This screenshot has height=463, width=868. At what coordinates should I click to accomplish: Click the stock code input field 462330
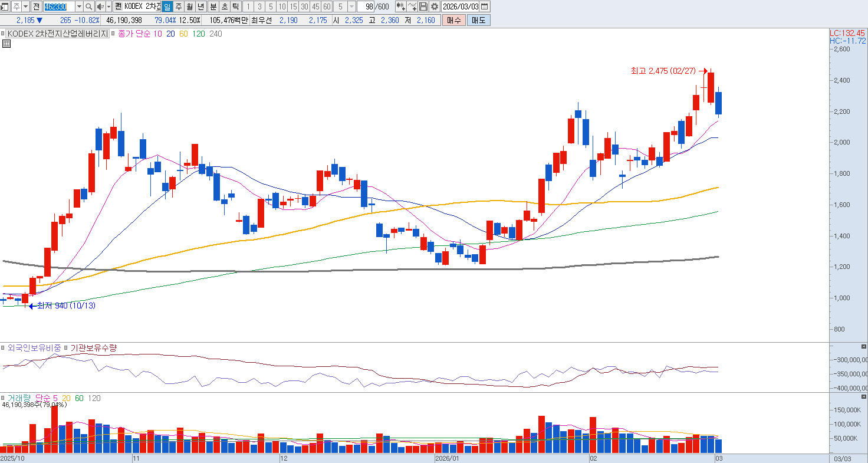[x=59, y=6]
